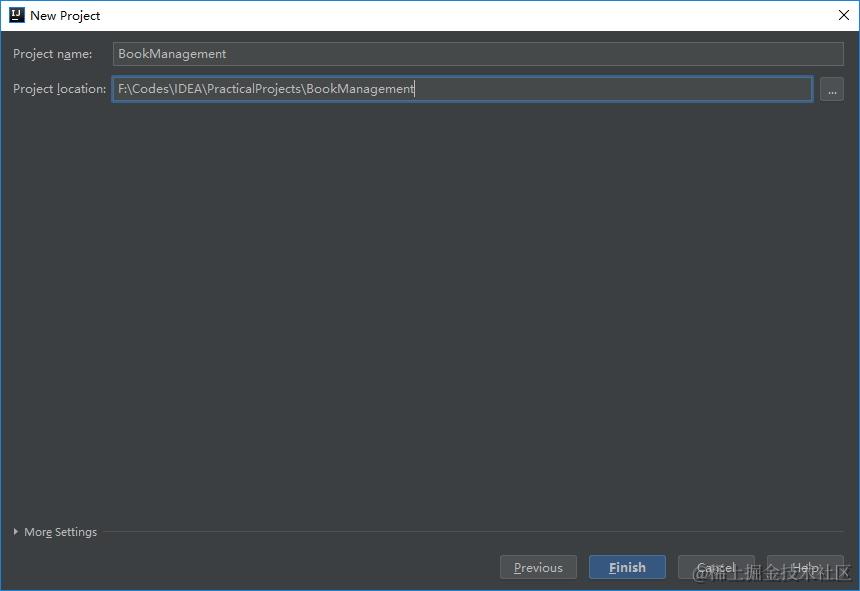Click Finish to create the project
This screenshot has height=591, width=860.
627,567
